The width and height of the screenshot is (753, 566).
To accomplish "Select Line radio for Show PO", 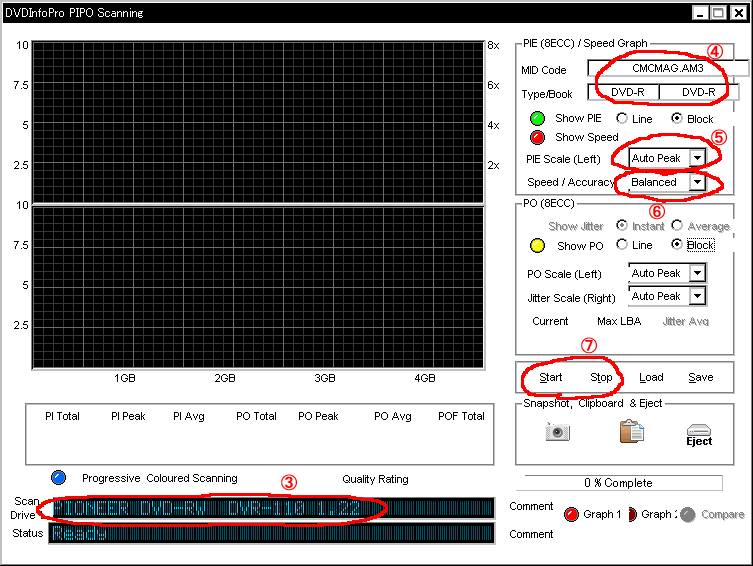I will (622, 245).
